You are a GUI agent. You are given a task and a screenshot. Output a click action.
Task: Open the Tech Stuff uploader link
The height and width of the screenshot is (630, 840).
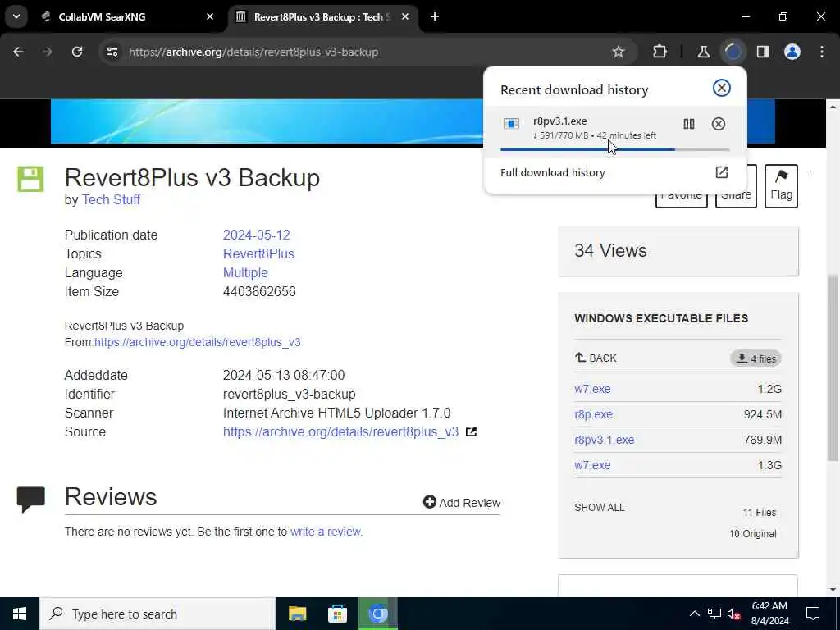(x=111, y=200)
